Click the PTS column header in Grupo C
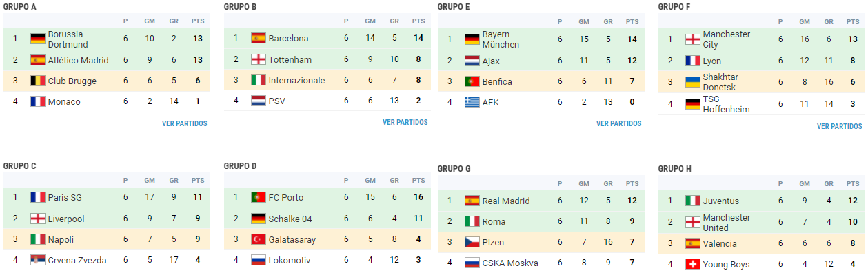 click(x=198, y=181)
